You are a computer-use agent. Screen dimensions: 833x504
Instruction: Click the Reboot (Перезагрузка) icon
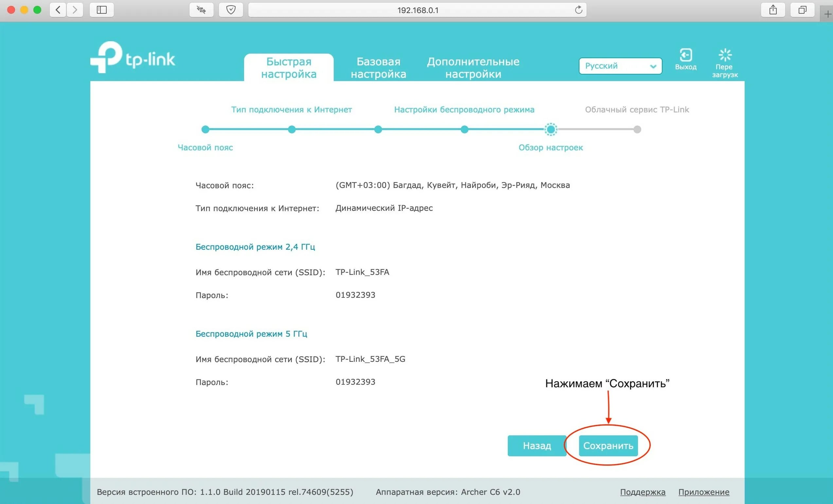pos(725,55)
